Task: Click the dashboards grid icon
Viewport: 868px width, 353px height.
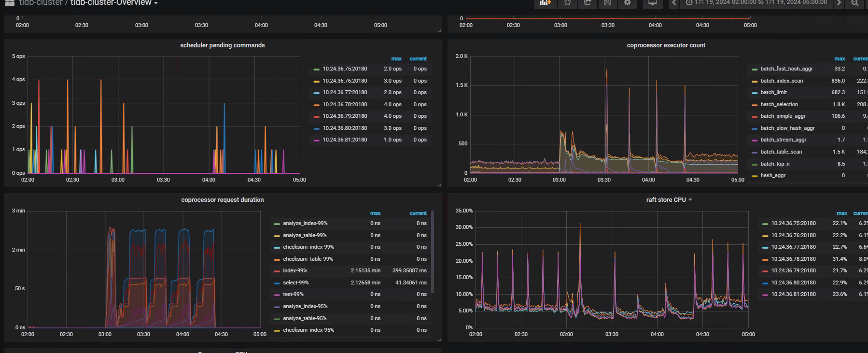Action: 10,3
